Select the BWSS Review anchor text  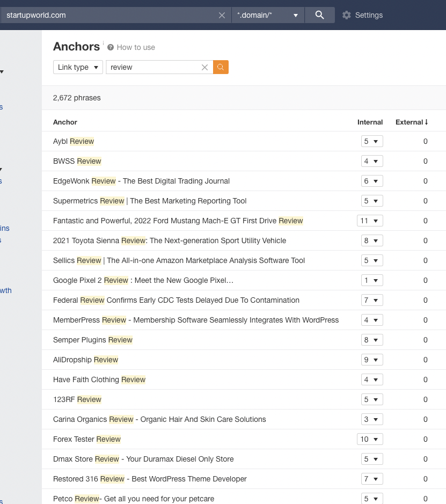tap(77, 162)
